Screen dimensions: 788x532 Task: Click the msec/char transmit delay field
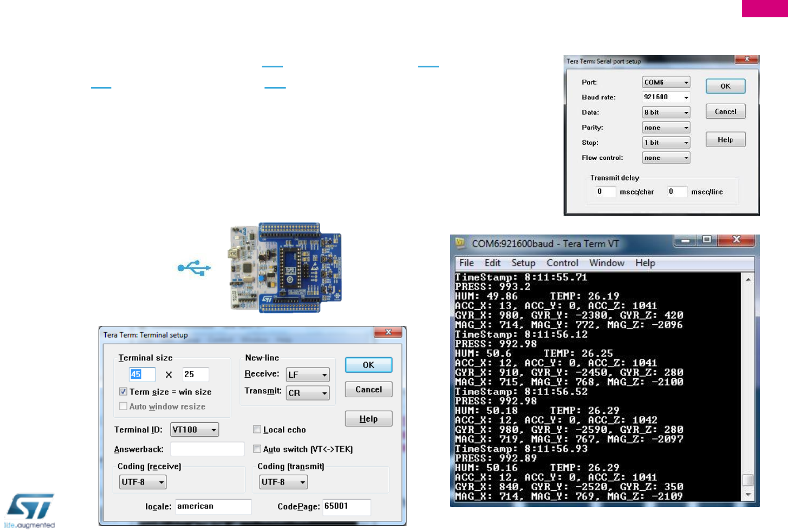[x=605, y=192]
